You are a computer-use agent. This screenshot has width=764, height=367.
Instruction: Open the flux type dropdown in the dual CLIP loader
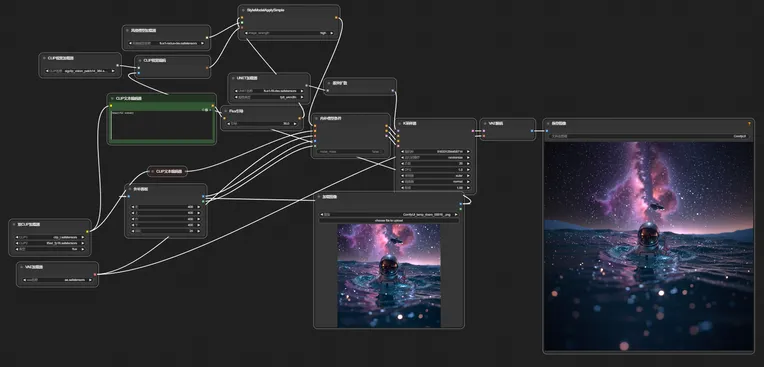tap(50, 249)
